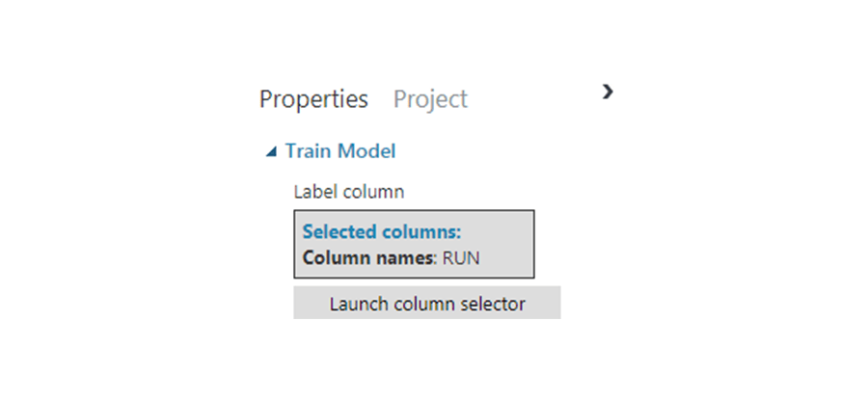
Task: Select the Label column field label
Action: [348, 192]
